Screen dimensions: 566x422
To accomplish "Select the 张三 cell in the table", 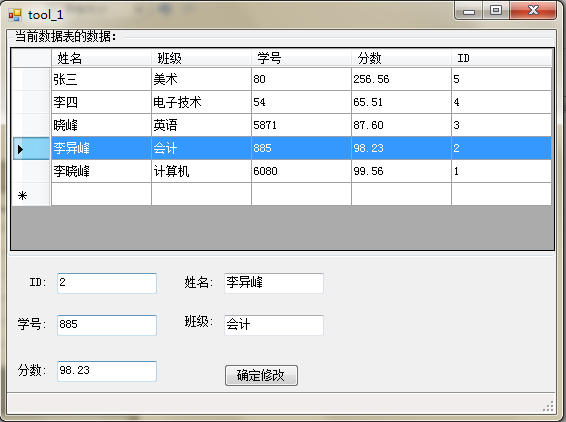I will pyautogui.click(x=101, y=79).
